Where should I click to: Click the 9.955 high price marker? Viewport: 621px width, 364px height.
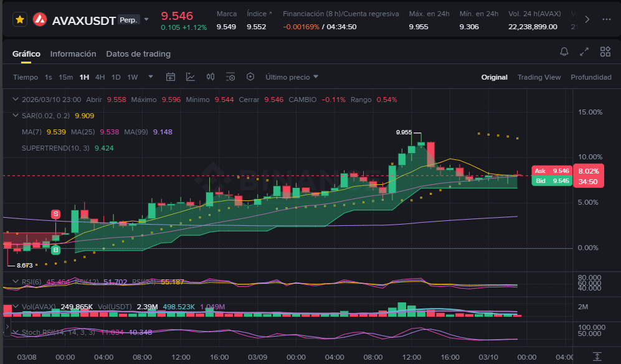[404, 133]
